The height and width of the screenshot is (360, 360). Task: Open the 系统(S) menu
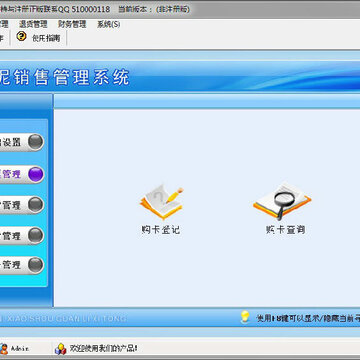click(x=108, y=24)
